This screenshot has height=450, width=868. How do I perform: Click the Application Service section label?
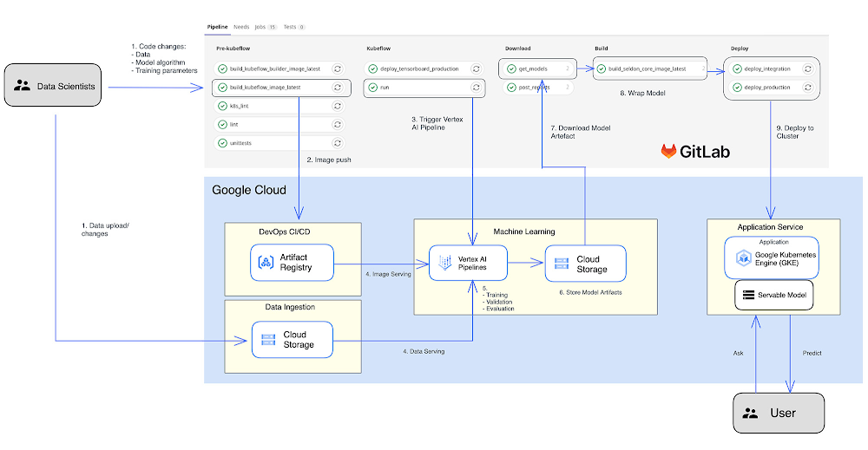point(770,227)
